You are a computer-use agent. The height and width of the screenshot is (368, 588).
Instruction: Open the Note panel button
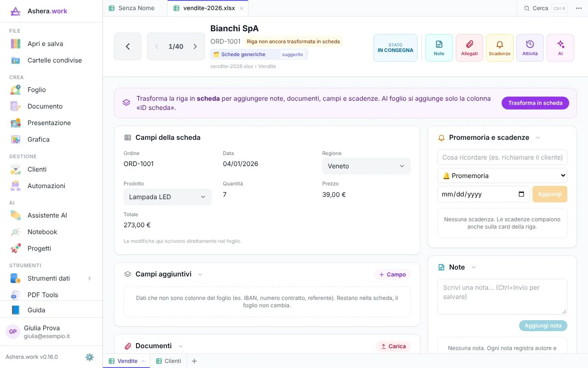coord(439,48)
